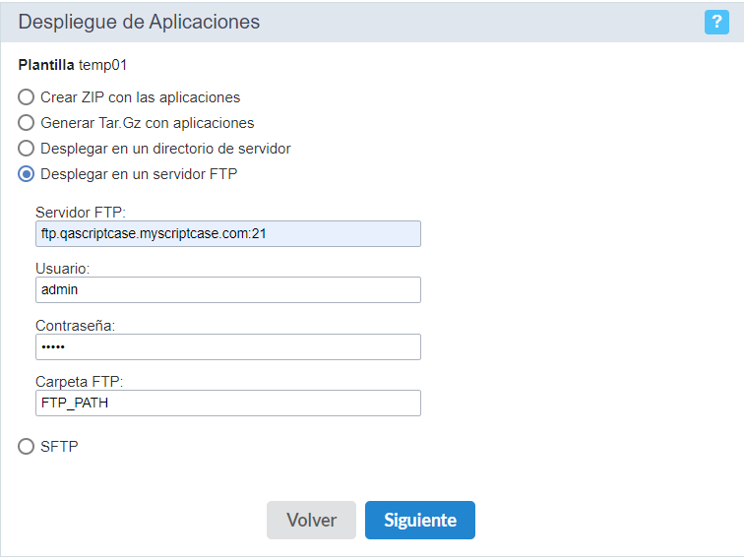Select 'Crear ZIP con las aplicaciones' radio button
This screenshot has width=744, height=560.
click(27, 97)
